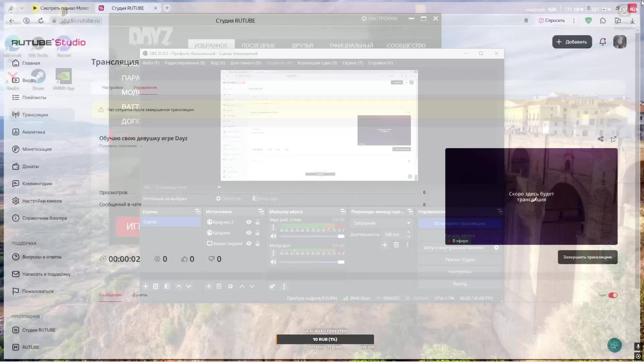644x362 pixels.
Task: Hide the Браузер 2 source
Action: click(249, 222)
